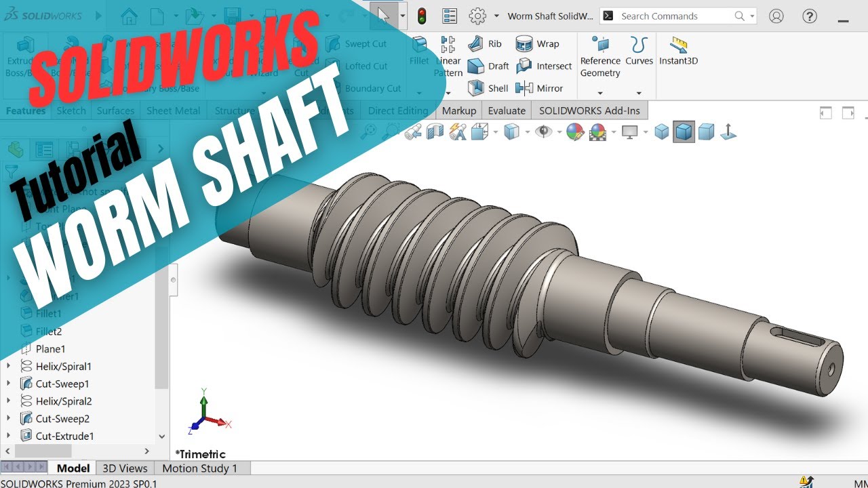
Task: Open the user login profile icon
Action: tap(776, 16)
